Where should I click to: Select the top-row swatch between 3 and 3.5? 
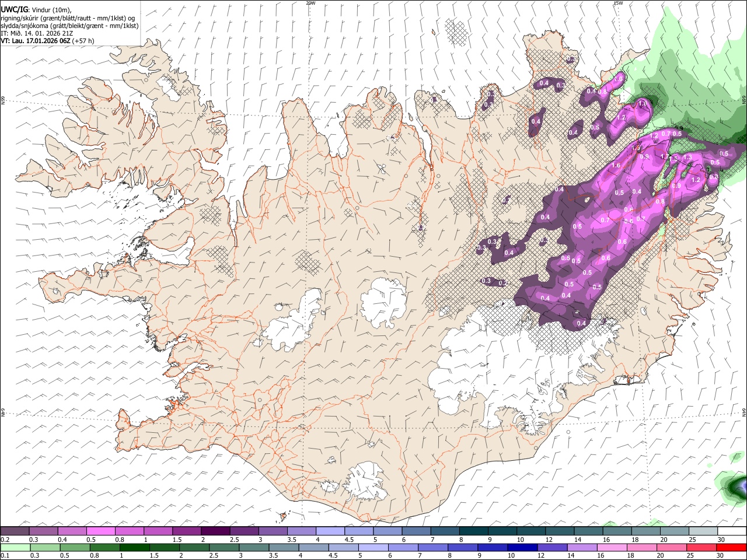click(273, 531)
